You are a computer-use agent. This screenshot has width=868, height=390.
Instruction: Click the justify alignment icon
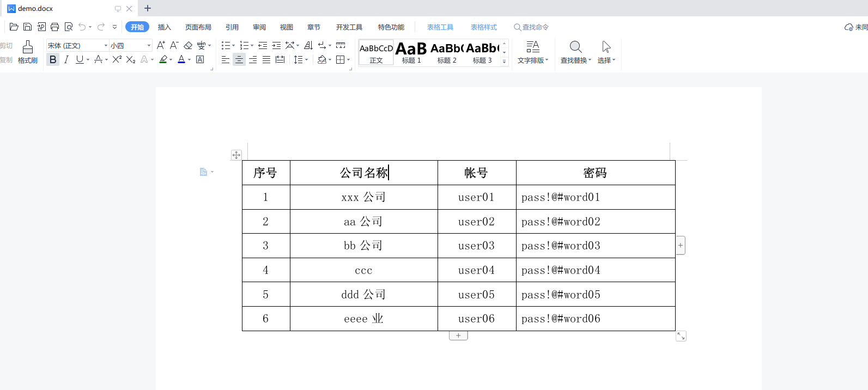point(266,60)
